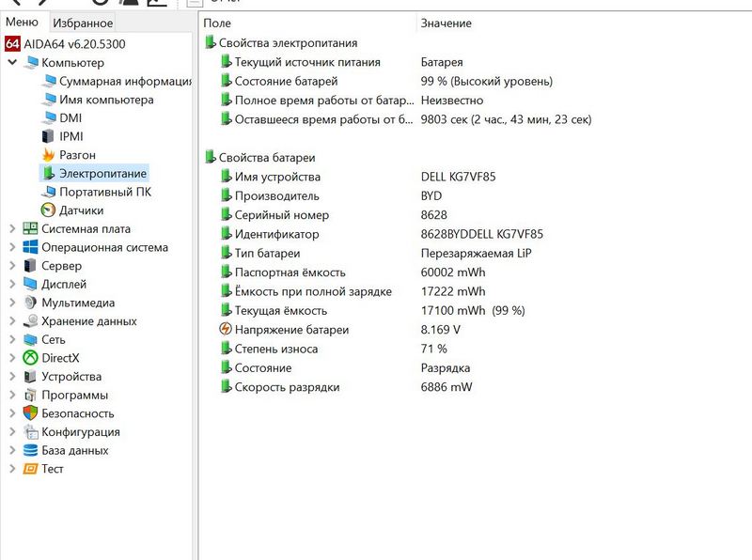Image resolution: width=752 pixels, height=560 pixels.
Task: Open the Портативный ПК page
Action: tap(104, 192)
